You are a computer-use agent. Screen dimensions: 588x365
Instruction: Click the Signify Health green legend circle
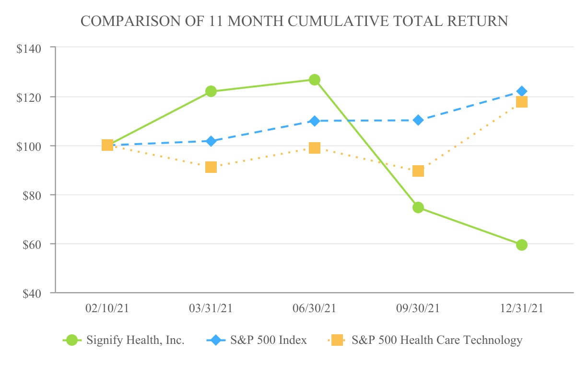click(72, 341)
